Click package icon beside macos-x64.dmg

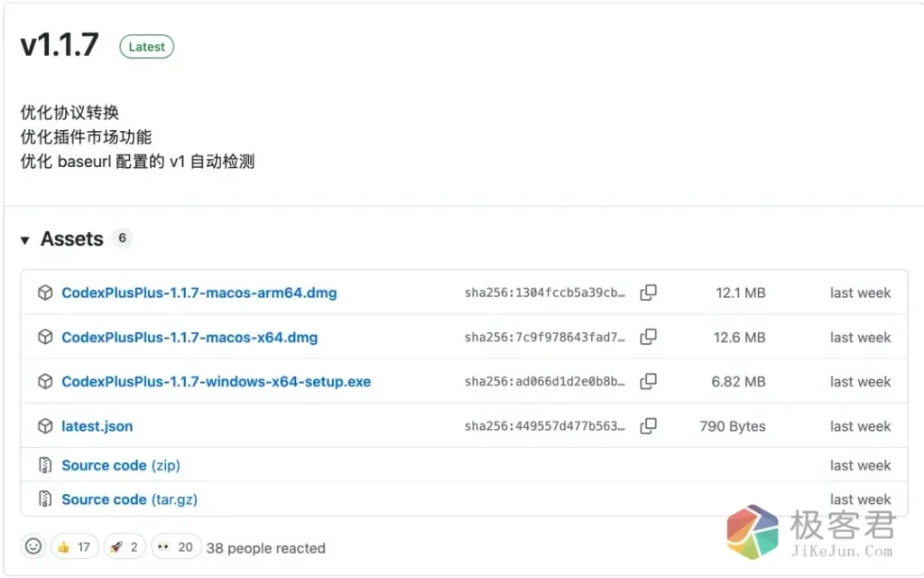(45, 337)
